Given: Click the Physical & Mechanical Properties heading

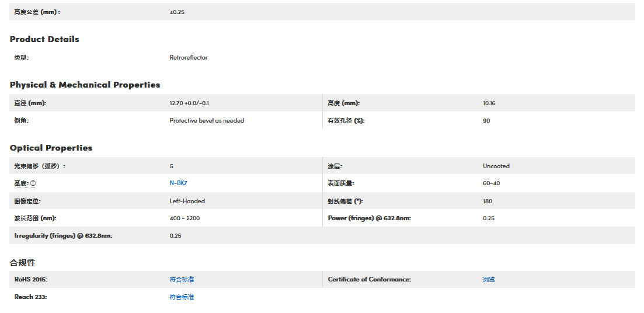Looking at the screenshot, I should tap(85, 85).
